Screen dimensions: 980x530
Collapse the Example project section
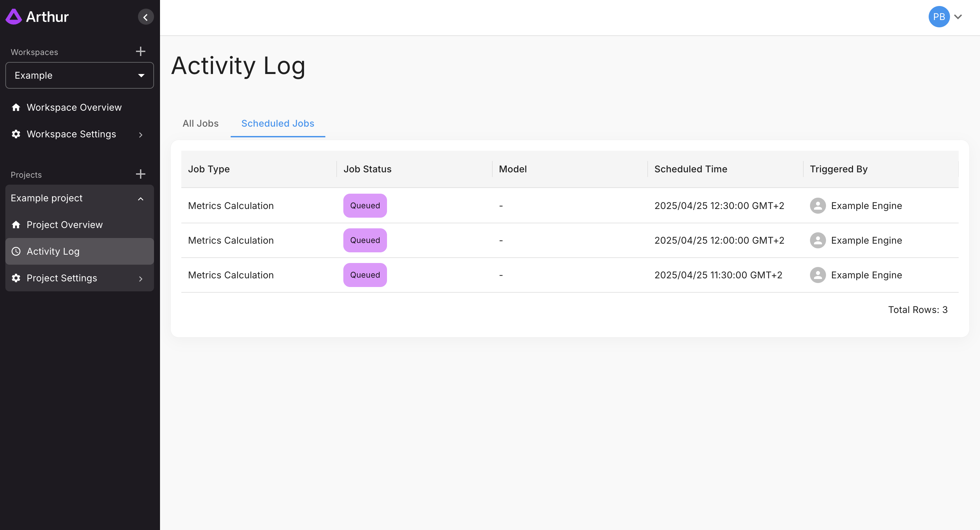[140, 199]
